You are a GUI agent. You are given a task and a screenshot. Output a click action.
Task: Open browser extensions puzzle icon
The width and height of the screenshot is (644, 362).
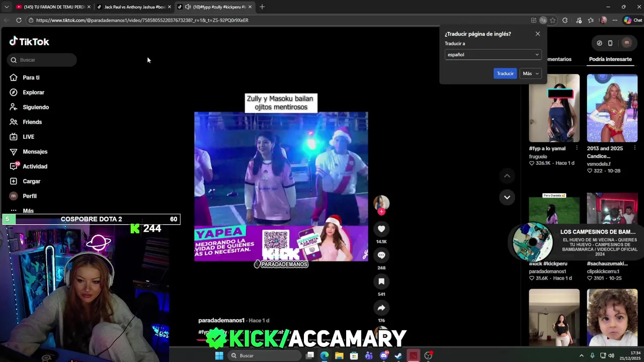565,20
